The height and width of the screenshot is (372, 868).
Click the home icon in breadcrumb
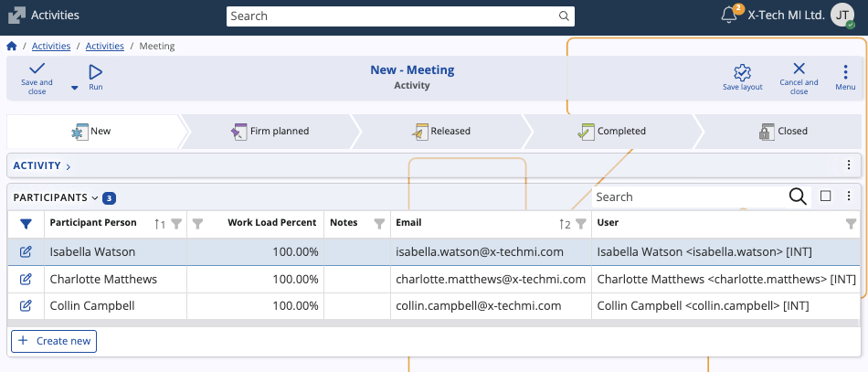click(12, 46)
